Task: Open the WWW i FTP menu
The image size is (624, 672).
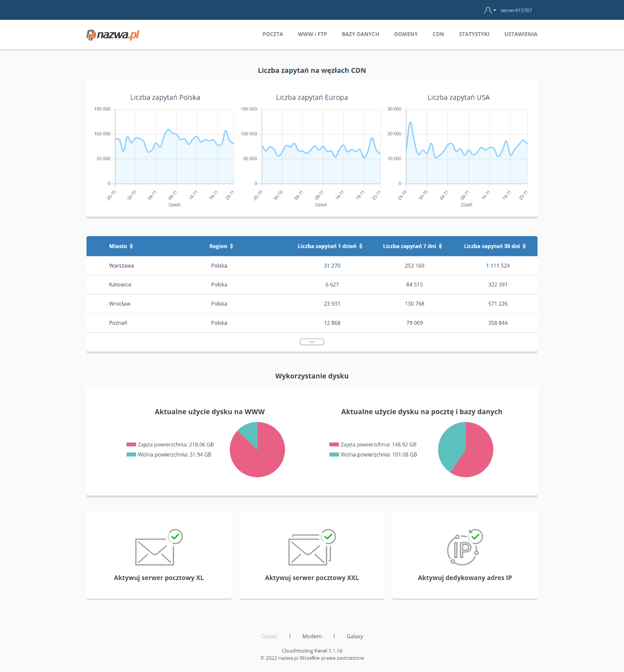Action: [312, 34]
